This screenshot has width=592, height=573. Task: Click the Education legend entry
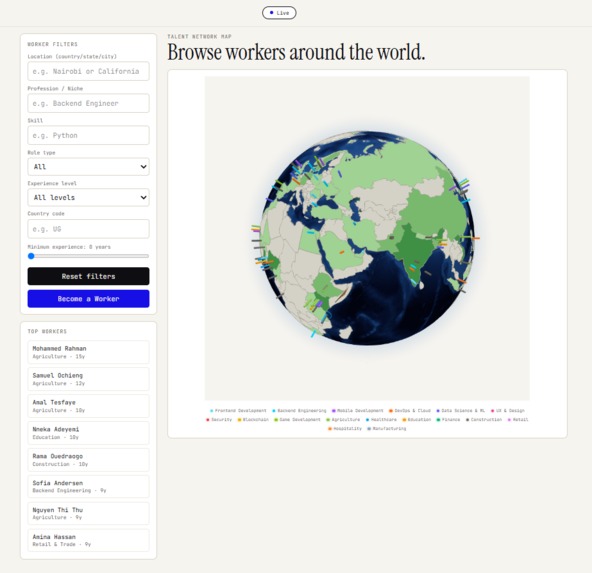pyautogui.click(x=417, y=419)
